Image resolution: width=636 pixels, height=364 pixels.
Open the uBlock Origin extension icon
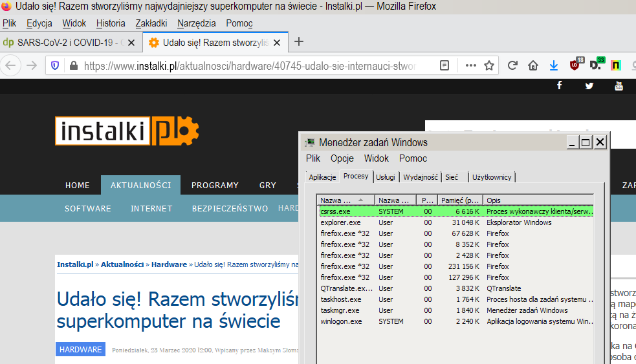tap(576, 65)
